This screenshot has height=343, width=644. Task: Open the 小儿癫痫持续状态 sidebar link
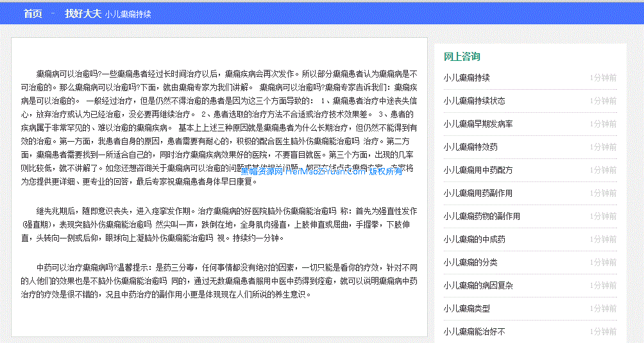(x=474, y=101)
